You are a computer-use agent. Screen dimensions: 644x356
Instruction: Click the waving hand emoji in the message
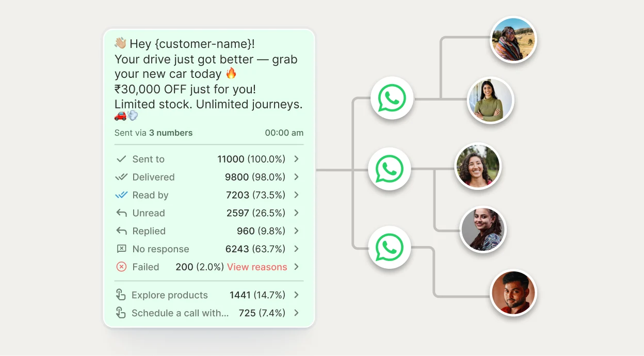[x=120, y=43]
